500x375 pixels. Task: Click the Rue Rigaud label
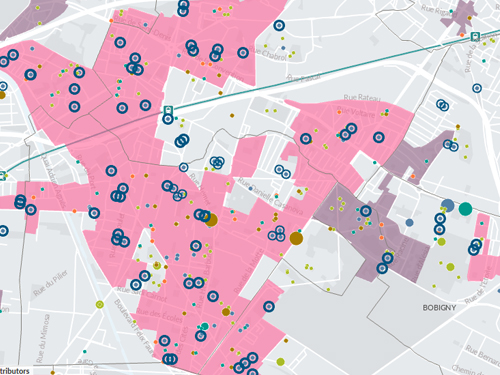tap(439, 10)
